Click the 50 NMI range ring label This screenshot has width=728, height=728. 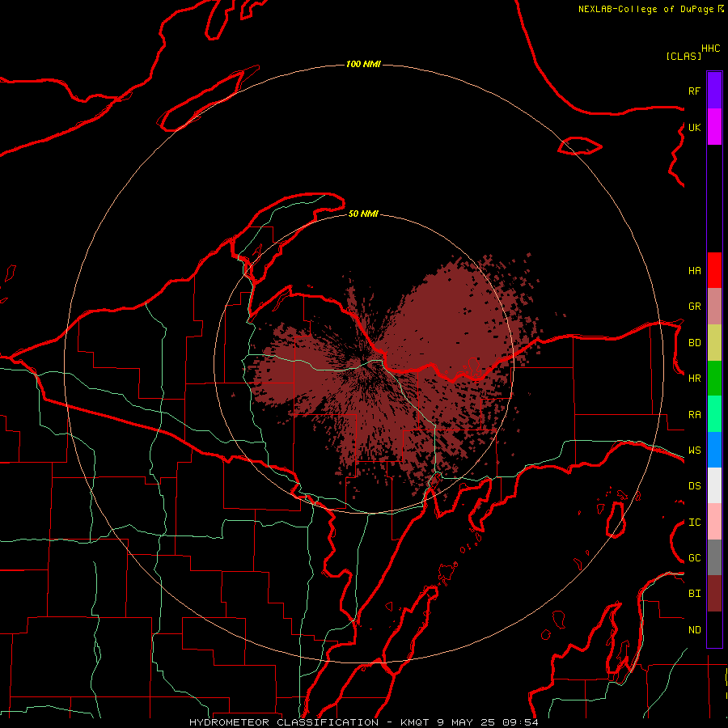[363, 214]
